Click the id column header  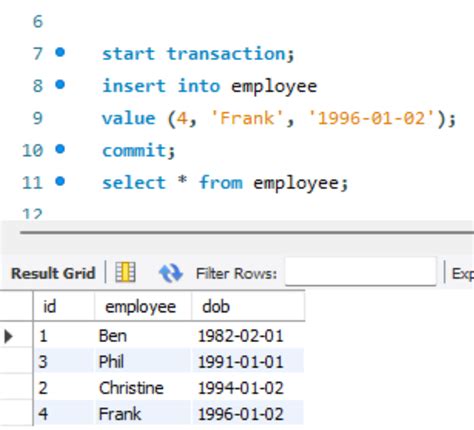[x=64, y=306]
